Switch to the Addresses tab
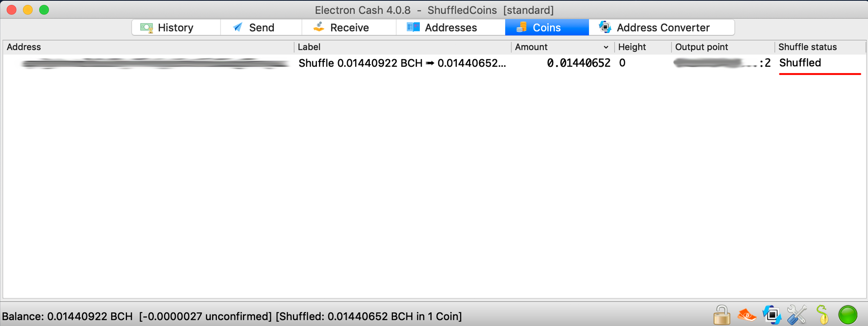 click(x=451, y=27)
